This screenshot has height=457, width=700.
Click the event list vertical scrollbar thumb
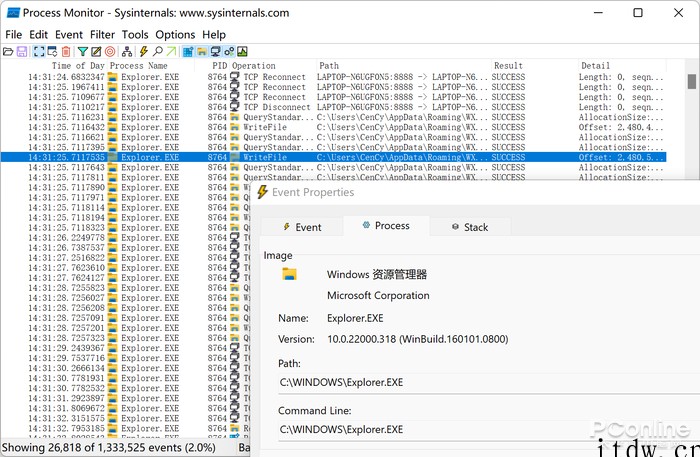pos(692,82)
